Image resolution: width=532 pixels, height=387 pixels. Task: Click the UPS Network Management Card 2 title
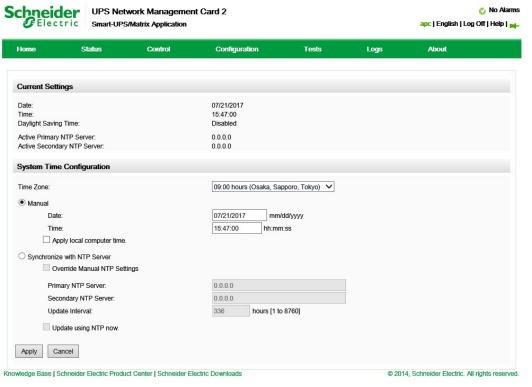[159, 12]
